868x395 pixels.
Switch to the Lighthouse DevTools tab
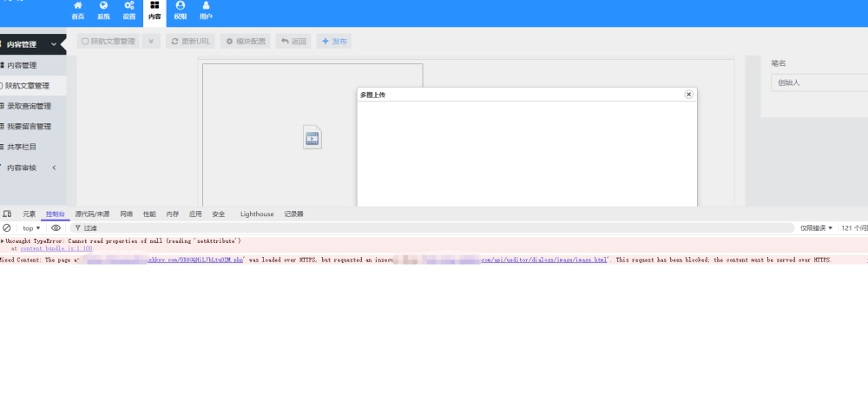coord(257,214)
